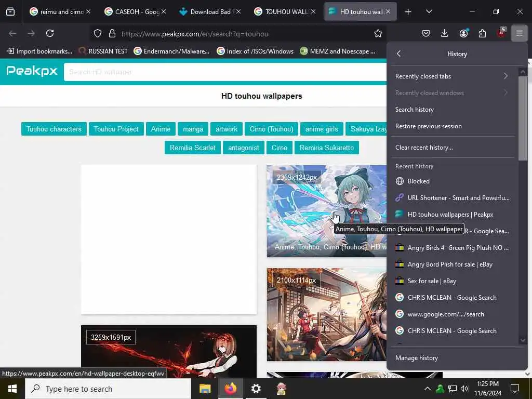Screen dimensions: 532x399
Task: Click the address bar URL
Action: tap(195, 34)
